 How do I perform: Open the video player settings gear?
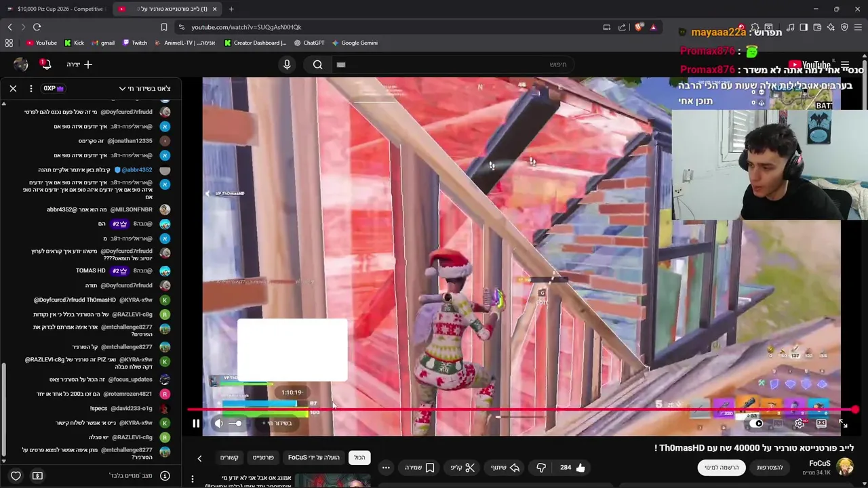point(800,424)
